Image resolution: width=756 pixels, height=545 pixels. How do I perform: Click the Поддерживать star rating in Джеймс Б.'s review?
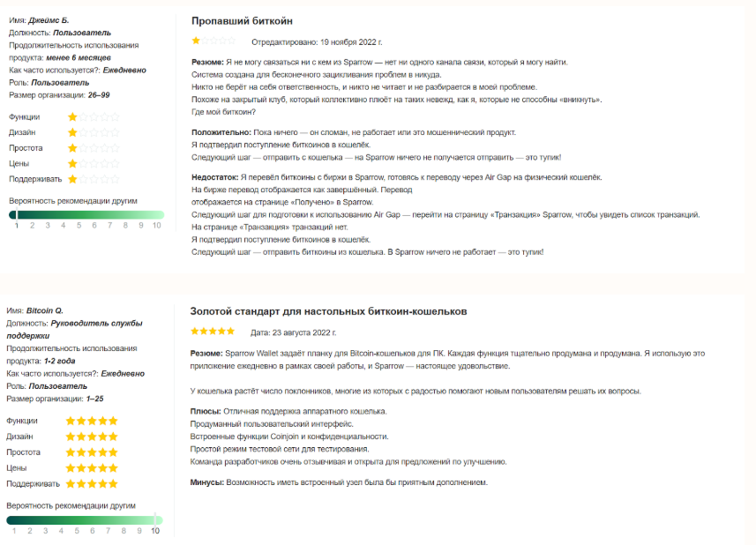pos(94,180)
